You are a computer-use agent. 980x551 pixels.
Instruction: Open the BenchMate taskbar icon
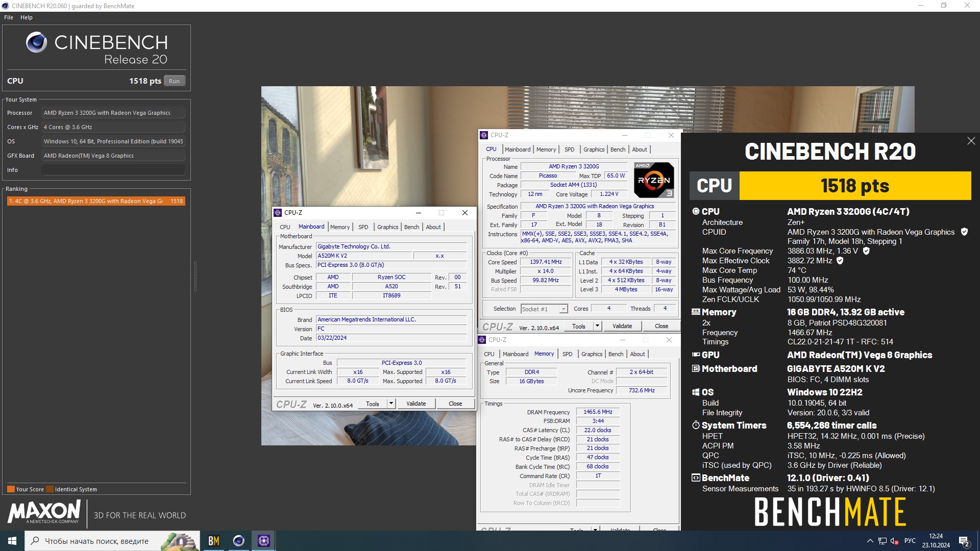(214, 541)
